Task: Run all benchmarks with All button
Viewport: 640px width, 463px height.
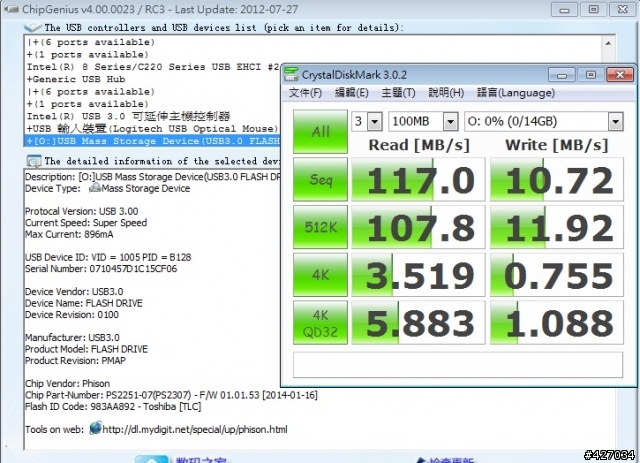Action: click(320, 131)
